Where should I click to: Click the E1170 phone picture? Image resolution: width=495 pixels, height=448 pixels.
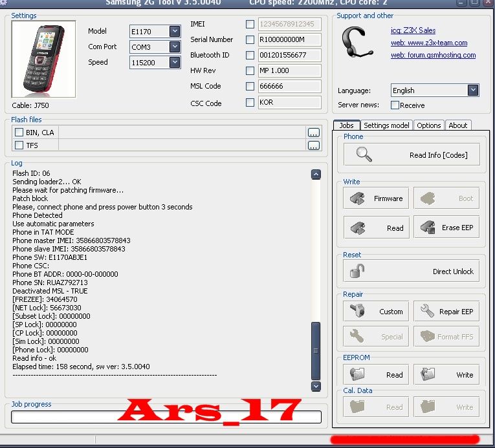(43, 59)
